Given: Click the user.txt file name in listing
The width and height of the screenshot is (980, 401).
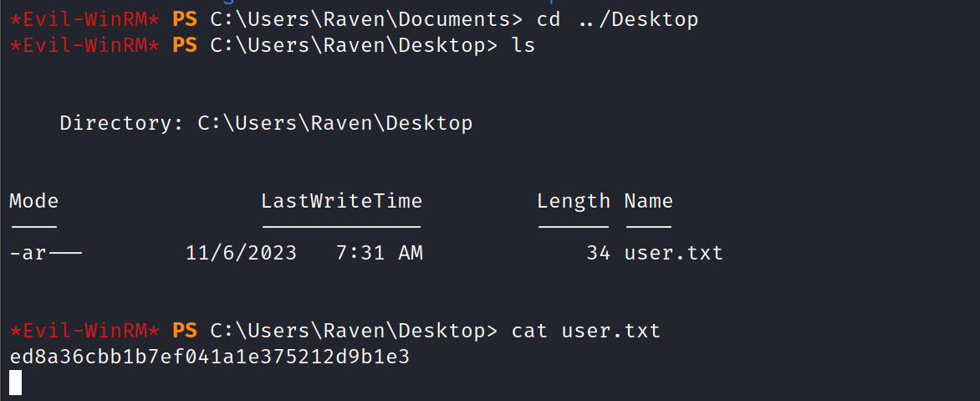Looking at the screenshot, I should (673, 253).
